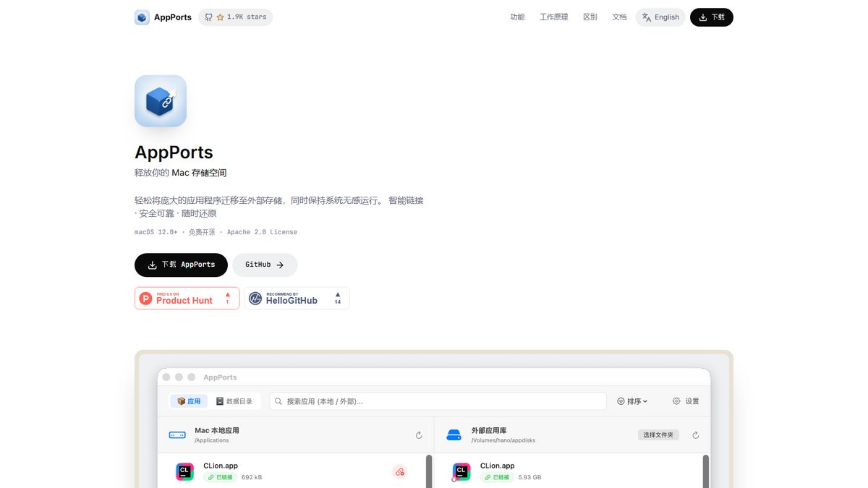Select the 数据目录 tab in app preview

[x=234, y=401]
